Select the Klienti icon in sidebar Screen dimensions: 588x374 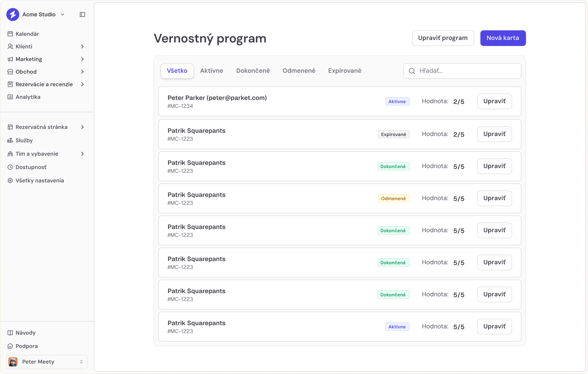tap(10, 46)
